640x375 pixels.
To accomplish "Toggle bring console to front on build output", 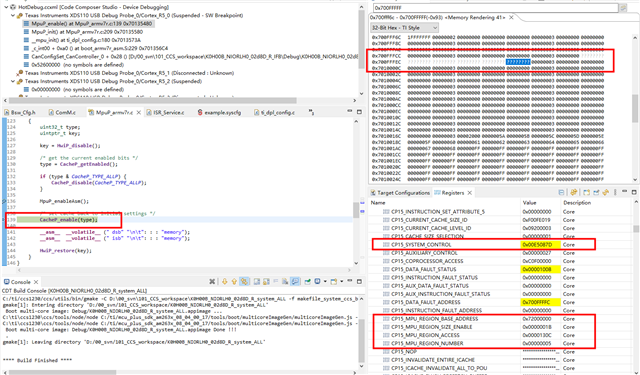I will point(295,282).
